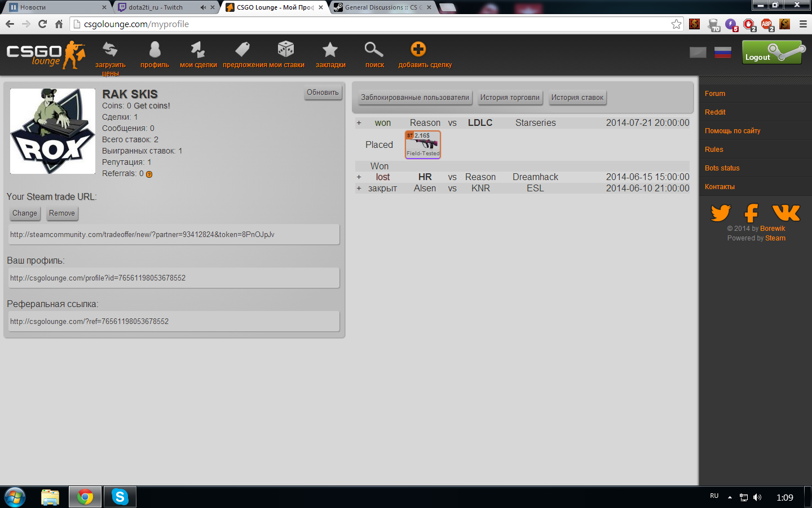The image size is (812, 508).
Task: Open the Windows Start button
Action: click(14, 497)
